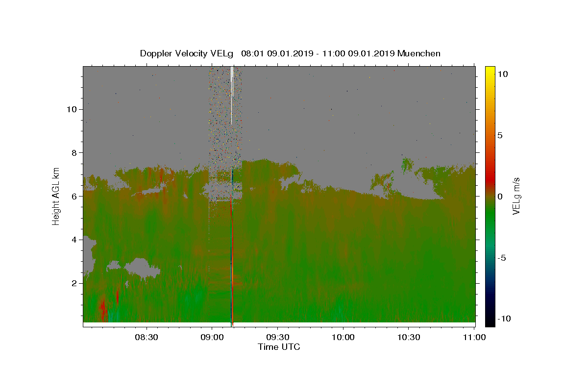Screen dimensions: 588x392
Task: Click the 10:30 time tick label
Action: (x=408, y=337)
